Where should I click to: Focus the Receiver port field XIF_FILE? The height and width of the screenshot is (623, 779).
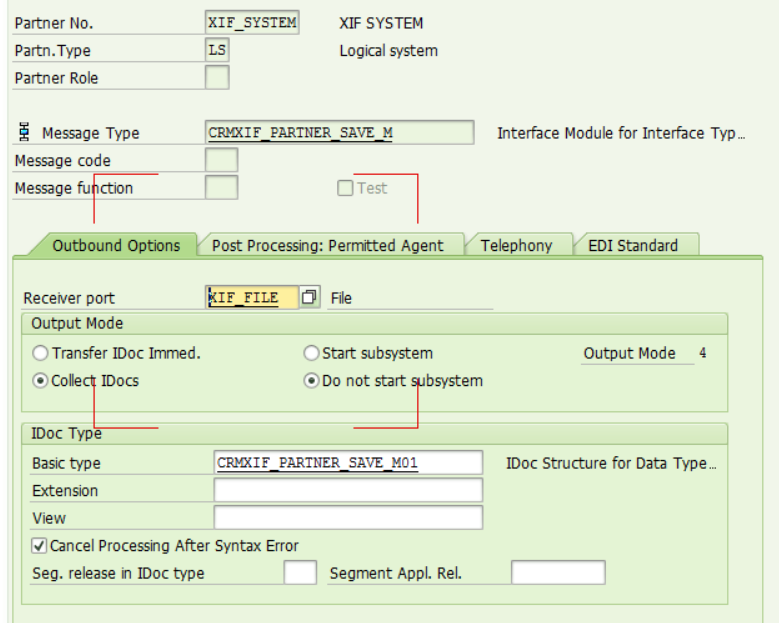(x=252, y=297)
